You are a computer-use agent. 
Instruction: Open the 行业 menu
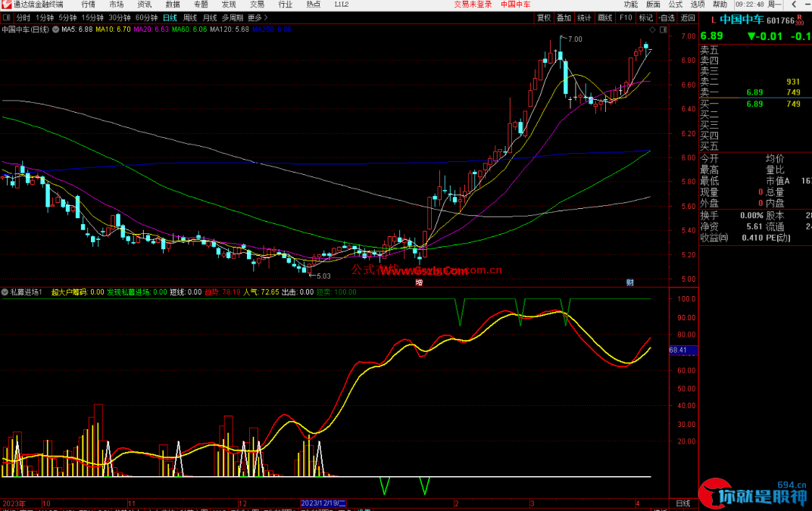pos(286,4)
